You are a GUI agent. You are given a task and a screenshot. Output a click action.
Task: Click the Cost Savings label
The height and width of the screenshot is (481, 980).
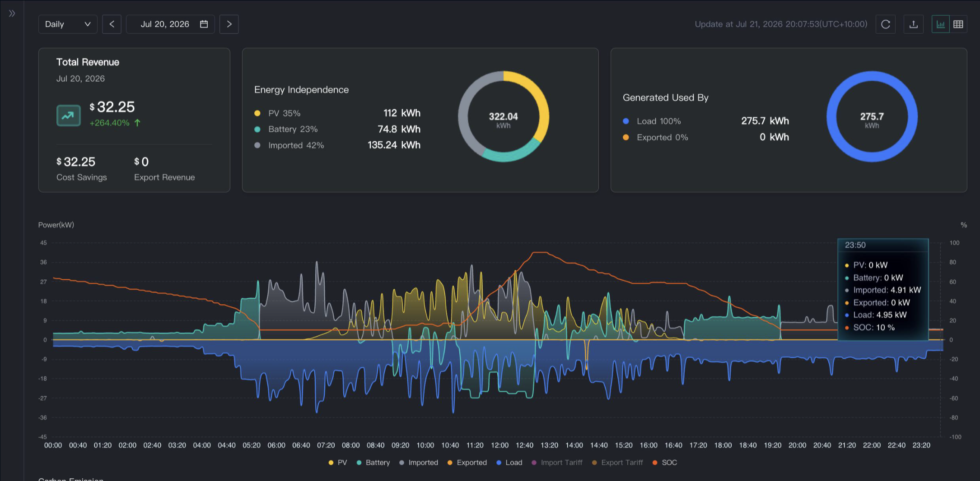point(82,177)
